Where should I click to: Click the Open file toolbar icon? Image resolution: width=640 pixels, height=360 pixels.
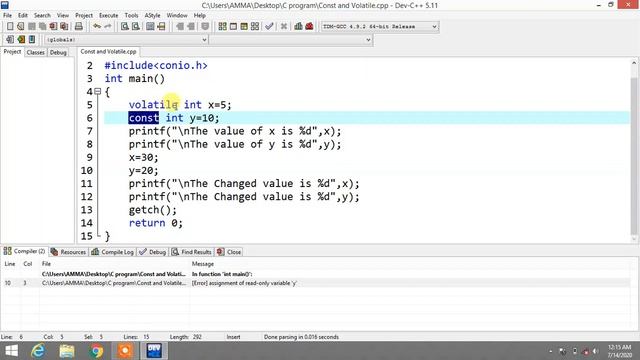[20, 27]
